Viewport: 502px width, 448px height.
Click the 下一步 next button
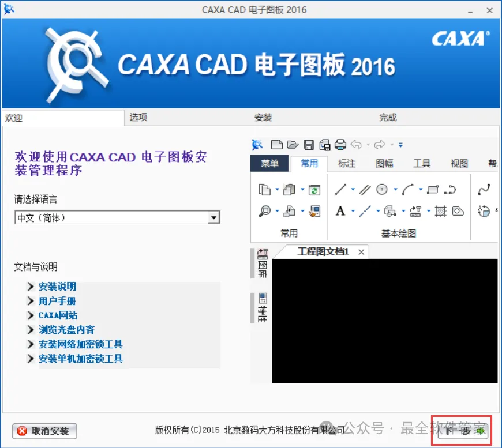pos(463,431)
